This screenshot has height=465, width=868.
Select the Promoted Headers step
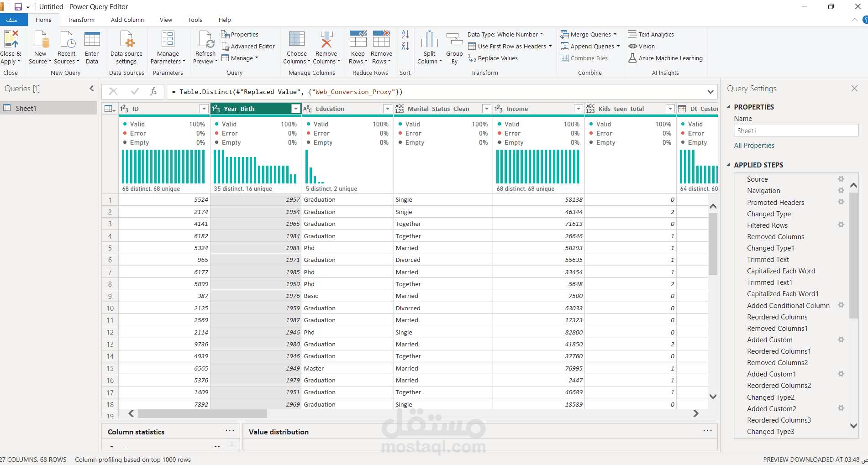pyautogui.click(x=775, y=202)
